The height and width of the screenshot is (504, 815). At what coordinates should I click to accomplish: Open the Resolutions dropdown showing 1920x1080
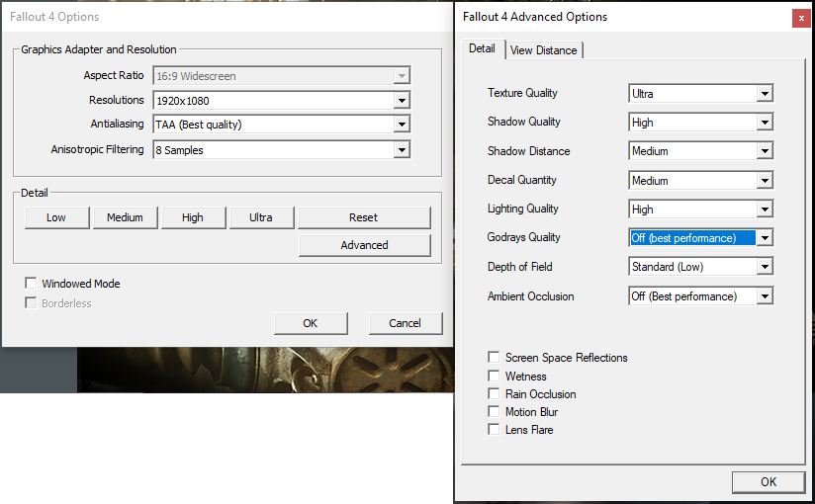pos(282,100)
